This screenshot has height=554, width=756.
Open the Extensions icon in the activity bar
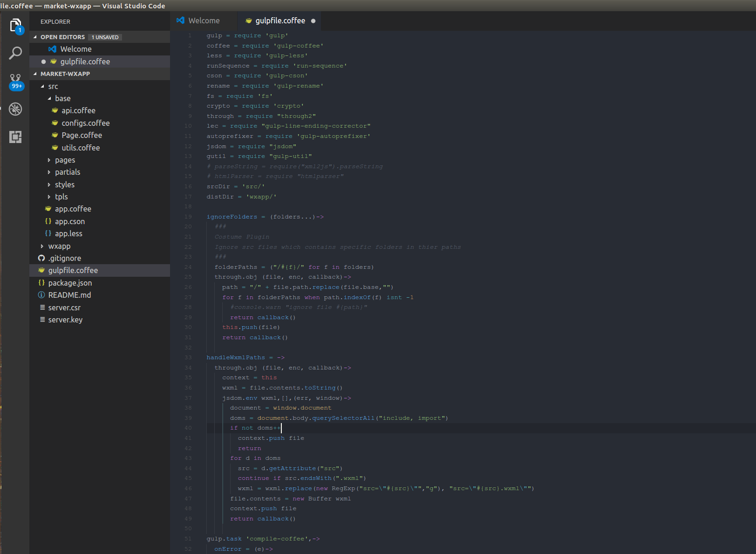(15, 137)
